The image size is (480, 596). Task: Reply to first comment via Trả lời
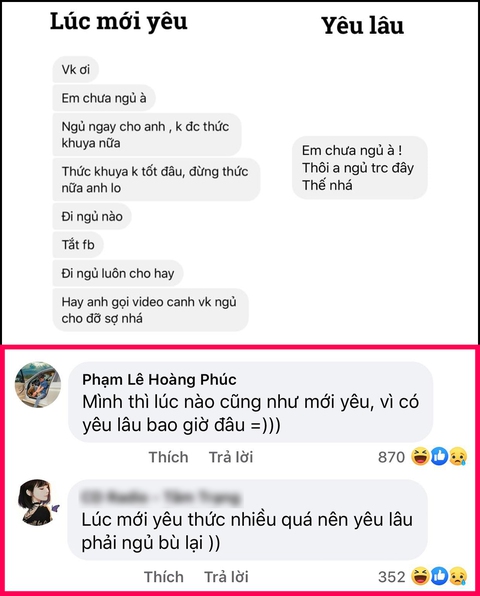click(x=231, y=457)
